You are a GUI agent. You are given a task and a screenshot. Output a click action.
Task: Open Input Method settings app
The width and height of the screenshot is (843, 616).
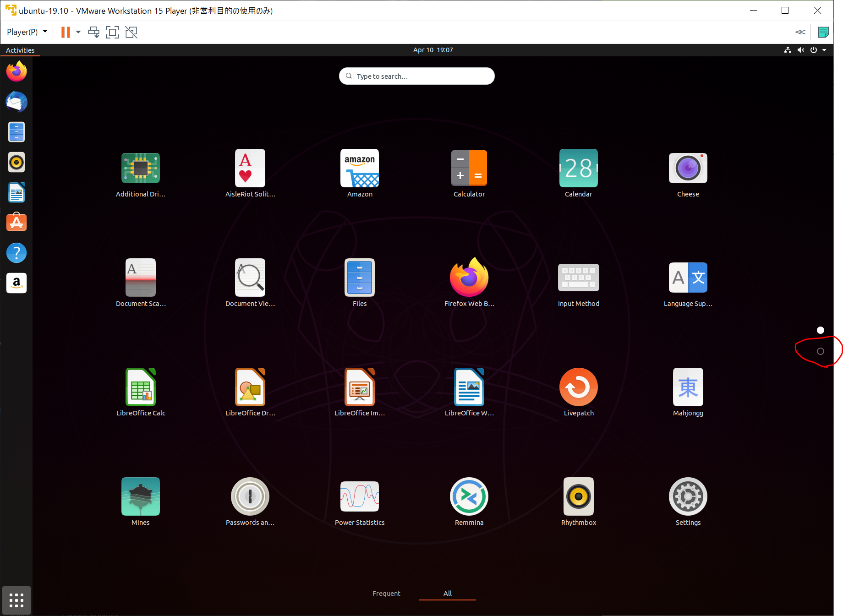pyautogui.click(x=579, y=283)
